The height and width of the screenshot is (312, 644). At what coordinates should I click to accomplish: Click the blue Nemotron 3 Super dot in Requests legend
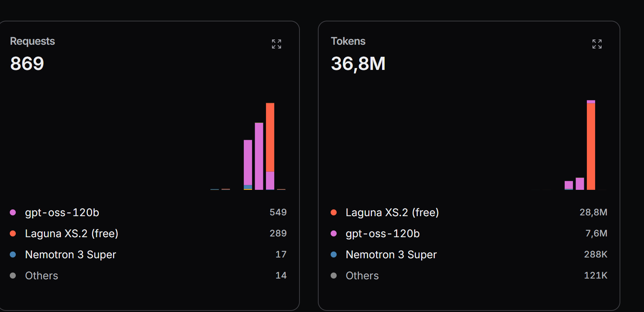pos(13,254)
